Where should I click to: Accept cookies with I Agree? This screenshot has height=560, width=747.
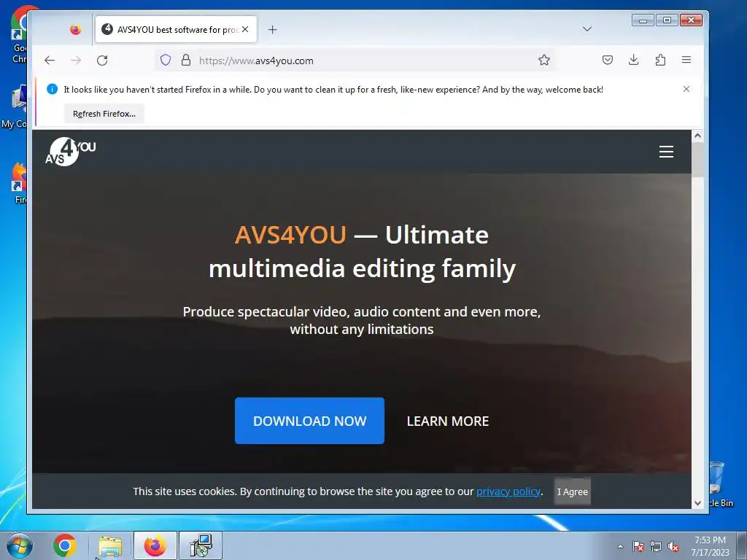(573, 492)
